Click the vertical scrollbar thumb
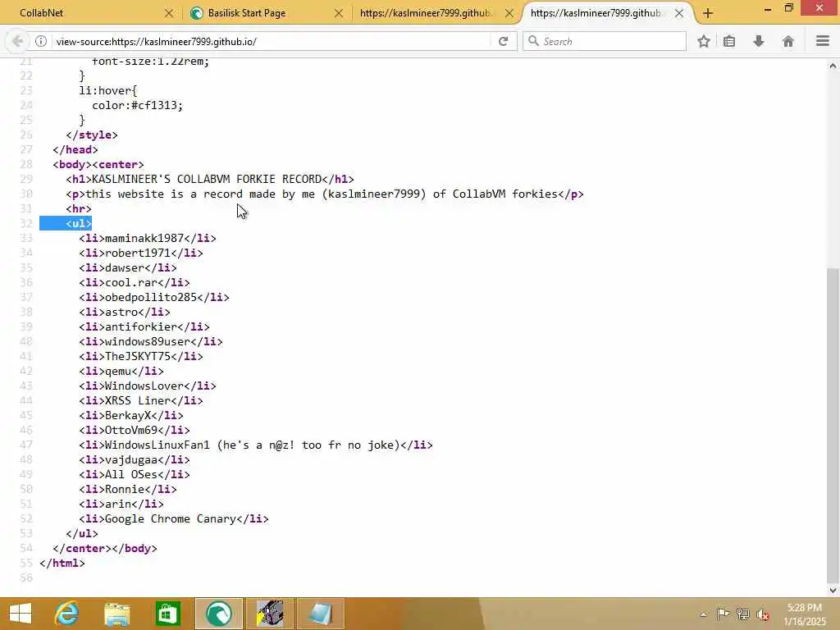The height and width of the screenshot is (630, 840). point(833,424)
